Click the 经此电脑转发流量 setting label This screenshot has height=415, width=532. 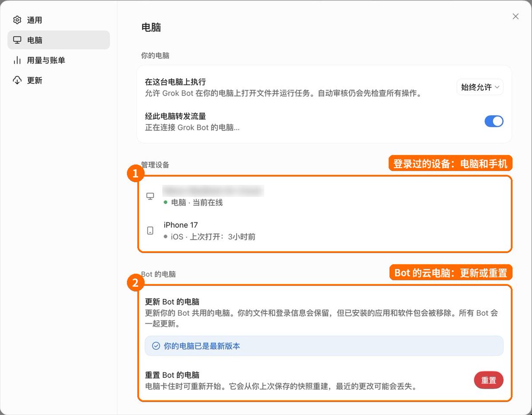175,116
